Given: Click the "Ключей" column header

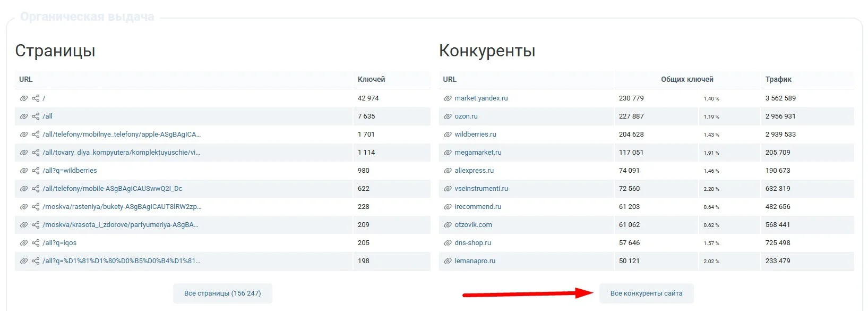Looking at the screenshot, I should (371, 79).
